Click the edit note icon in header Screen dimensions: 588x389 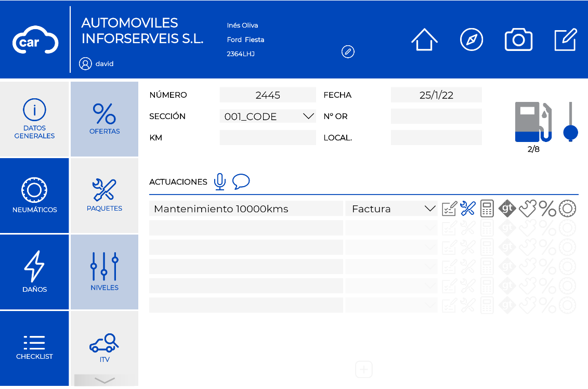566,40
